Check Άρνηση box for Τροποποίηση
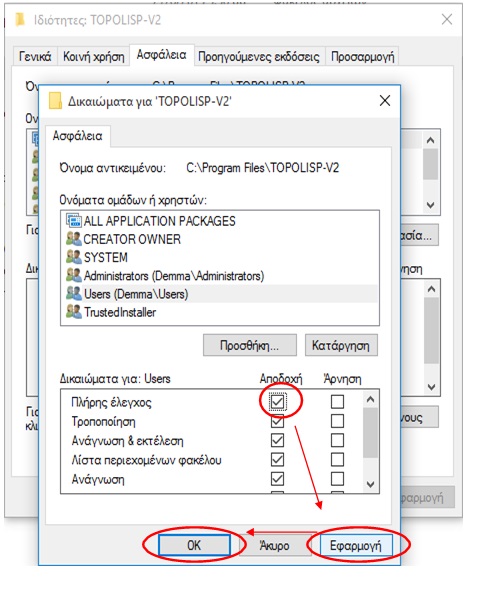The width and height of the screenshot is (500, 600). click(337, 421)
